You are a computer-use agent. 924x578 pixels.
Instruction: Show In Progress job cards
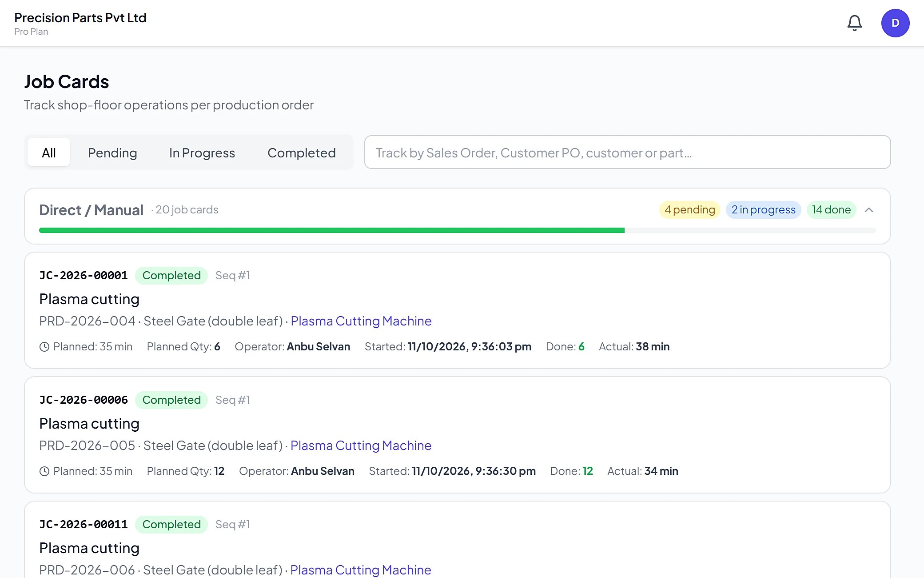pos(202,153)
